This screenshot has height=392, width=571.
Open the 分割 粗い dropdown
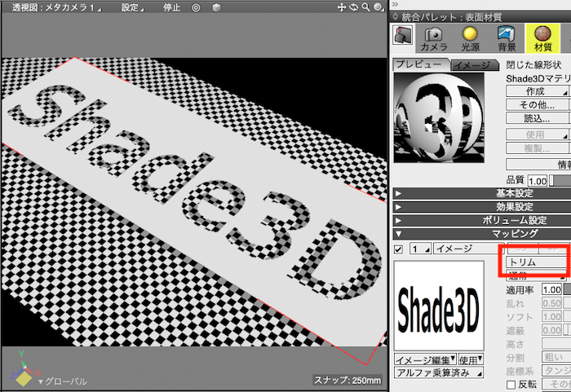(x=556, y=358)
